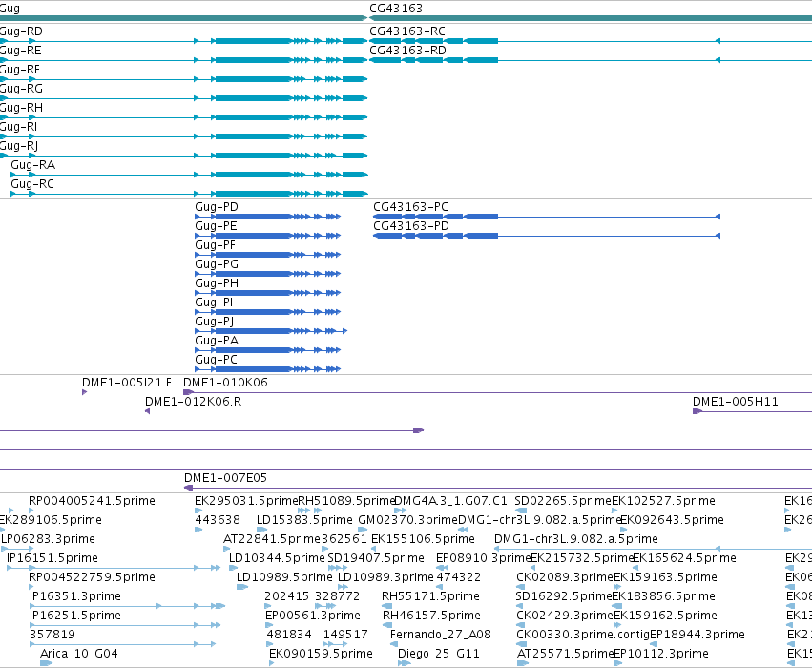Click the SD19407.5prime EST label
Screen dimensions: 812x668
376,559
